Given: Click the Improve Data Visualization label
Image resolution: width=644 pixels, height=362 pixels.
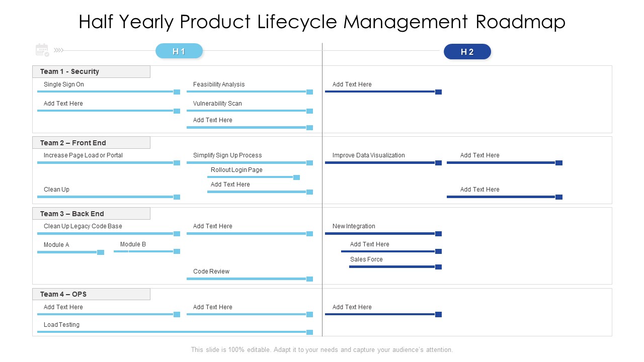Looking at the screenshot, I should pos(369,155).
